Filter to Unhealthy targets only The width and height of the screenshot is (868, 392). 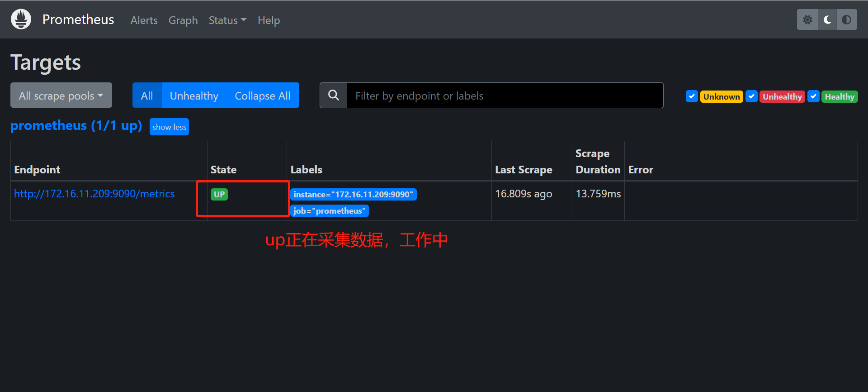pyautogui.click(x=194, y=96)
